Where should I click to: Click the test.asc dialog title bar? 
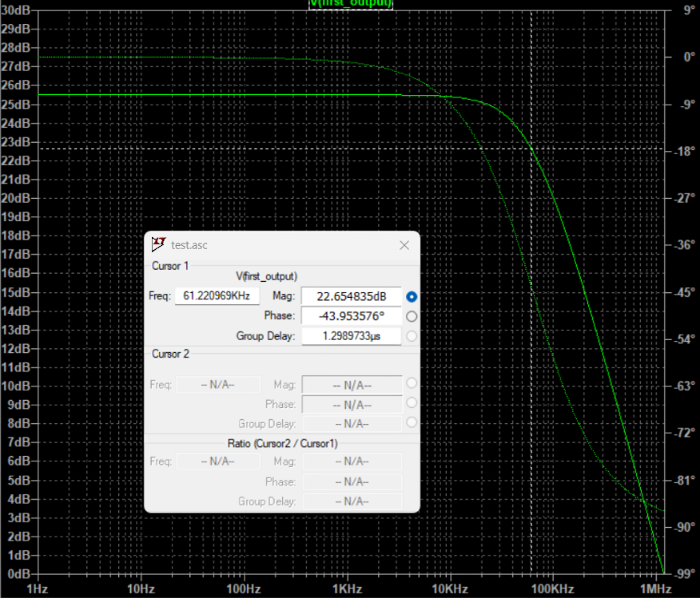coord(282,245)
